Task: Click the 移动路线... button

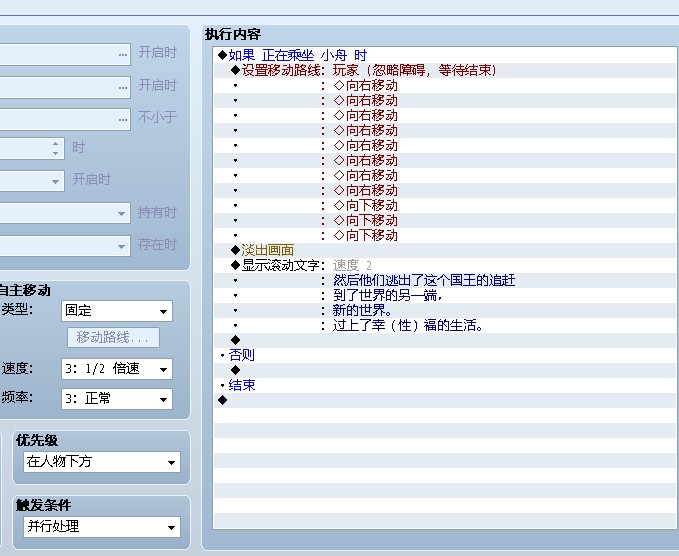Action: pyautogui.click(x=113, y=337)
